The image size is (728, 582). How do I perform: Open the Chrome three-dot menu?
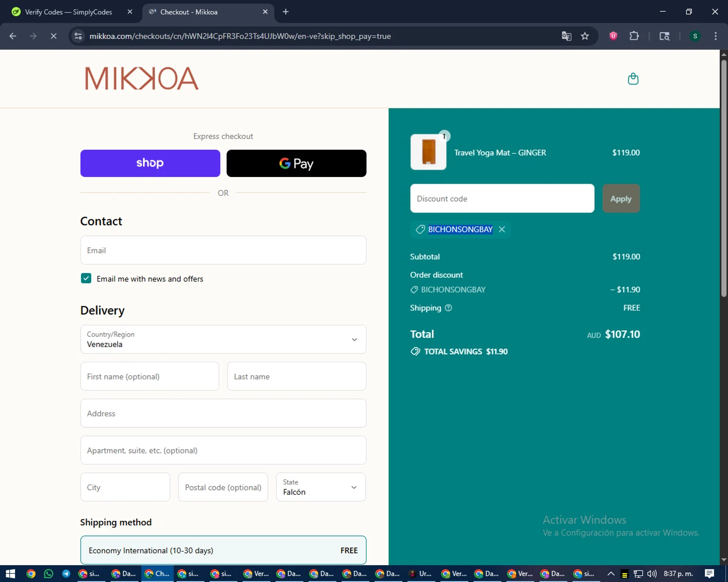[x=715, y=36]
